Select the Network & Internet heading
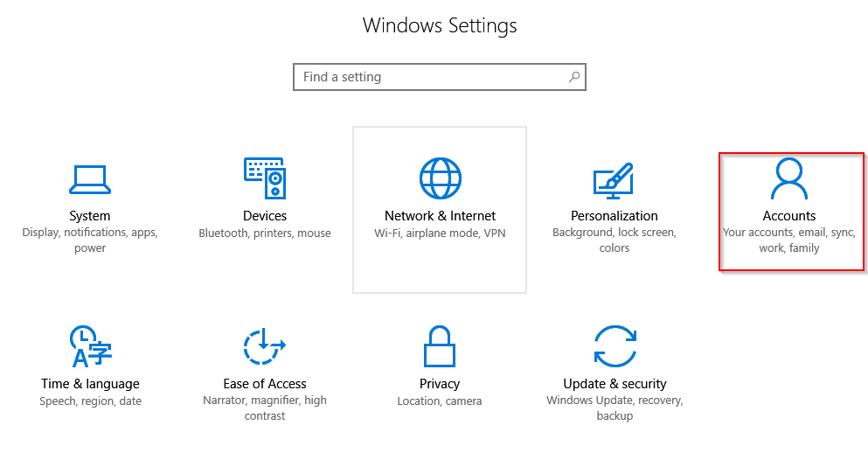 tap(440, 216)
